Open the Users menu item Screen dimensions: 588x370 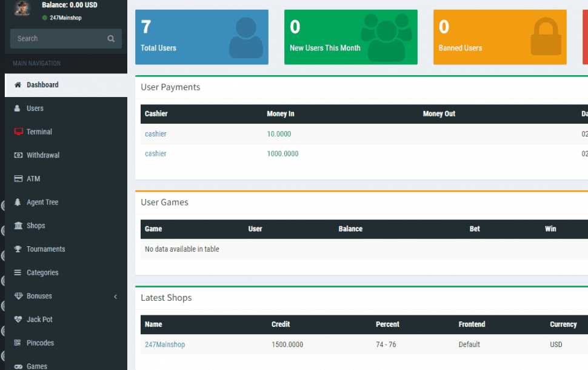coord(35,109)
